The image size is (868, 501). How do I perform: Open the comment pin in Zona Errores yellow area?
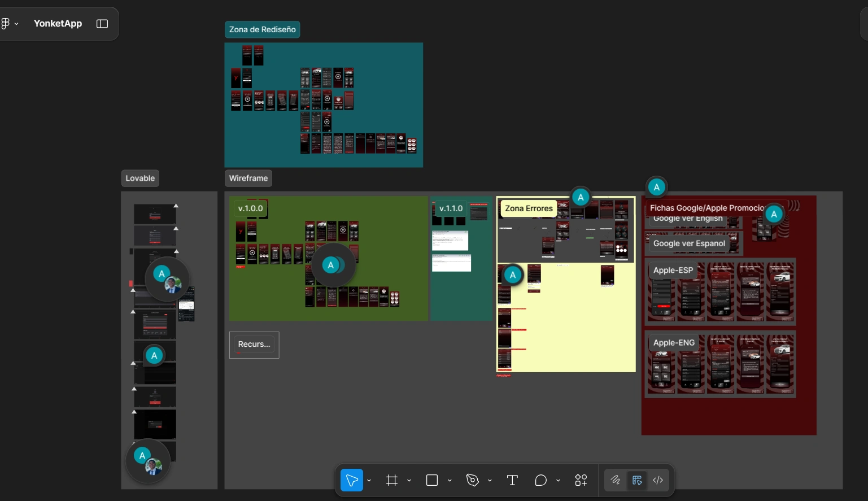point(513,275)
